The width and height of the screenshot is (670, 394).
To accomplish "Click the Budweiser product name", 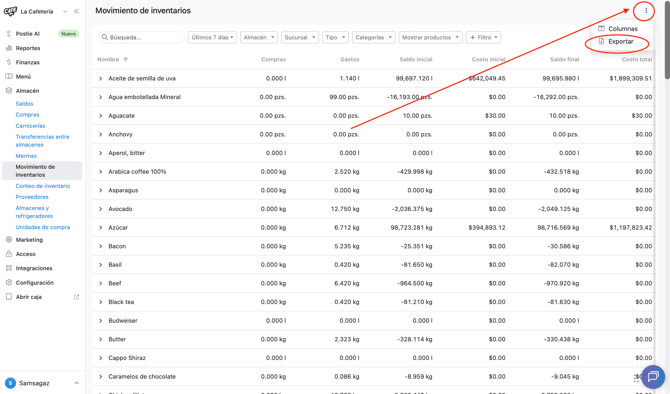I will [123, 321].
